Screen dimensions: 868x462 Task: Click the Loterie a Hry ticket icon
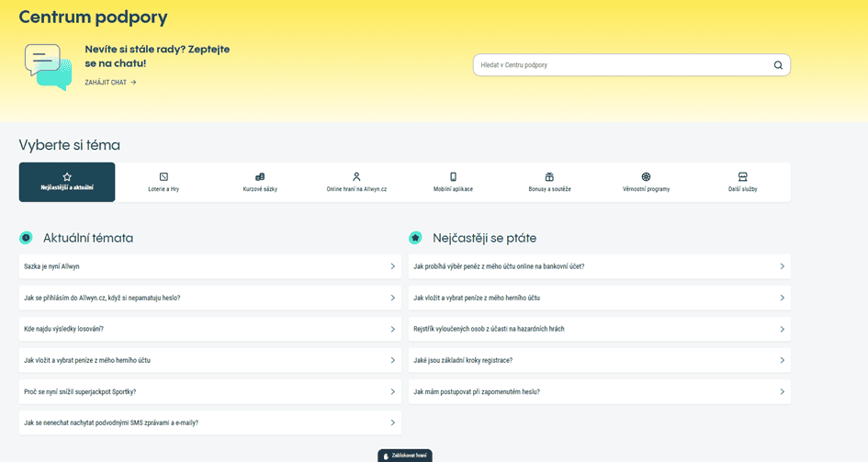pyautogui.click(x=163, y=177)
